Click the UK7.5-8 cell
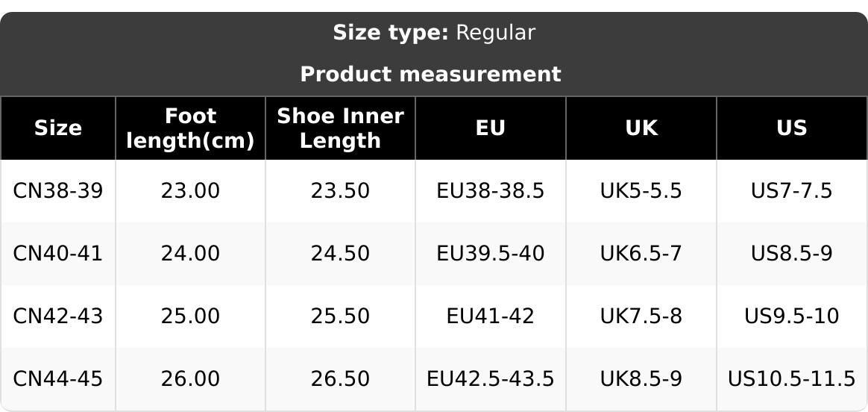The height and width of the screenshot is (412, 868). pos(641,316)
